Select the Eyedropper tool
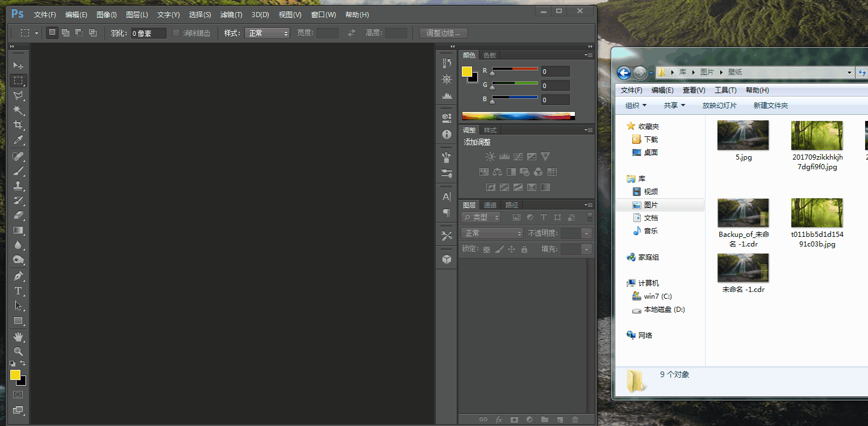The height and width of the screenshot is (426, 868). point(18,140)
